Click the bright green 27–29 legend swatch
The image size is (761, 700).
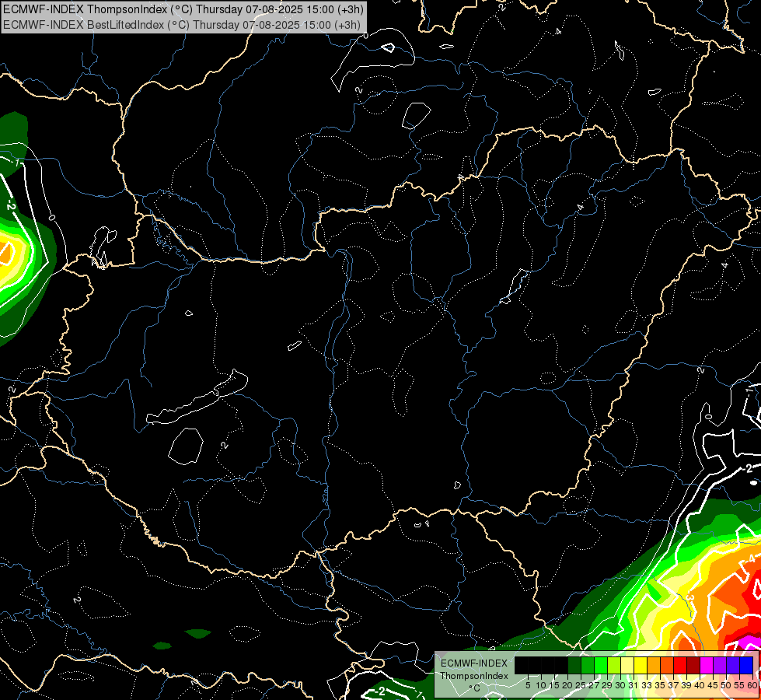(x=601, y=666)
